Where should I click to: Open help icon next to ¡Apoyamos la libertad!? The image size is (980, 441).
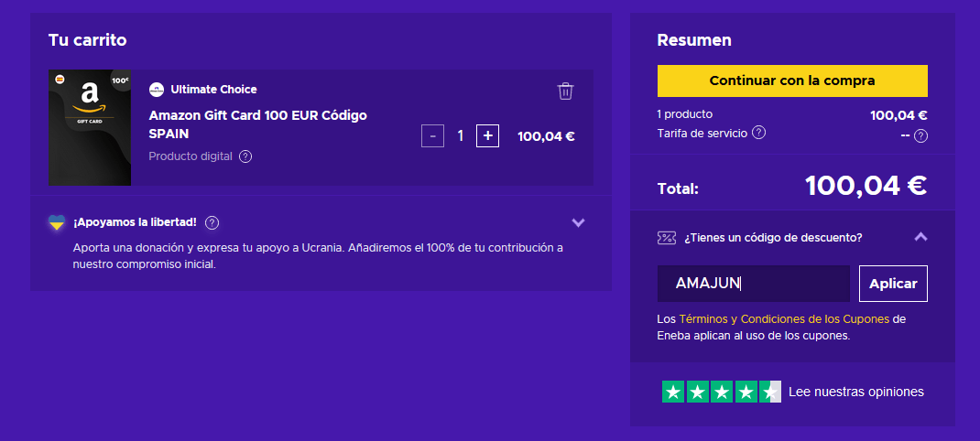tap(212, 222)
